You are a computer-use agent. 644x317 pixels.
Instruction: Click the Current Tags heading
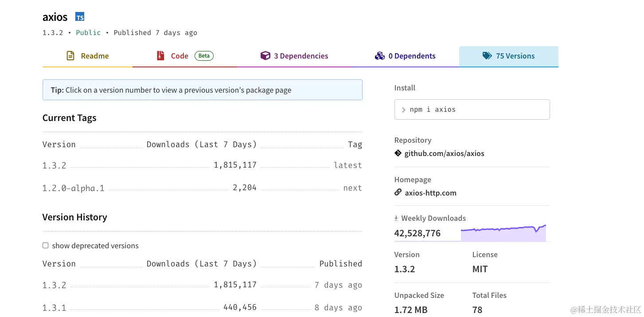[x=69, y=118]
